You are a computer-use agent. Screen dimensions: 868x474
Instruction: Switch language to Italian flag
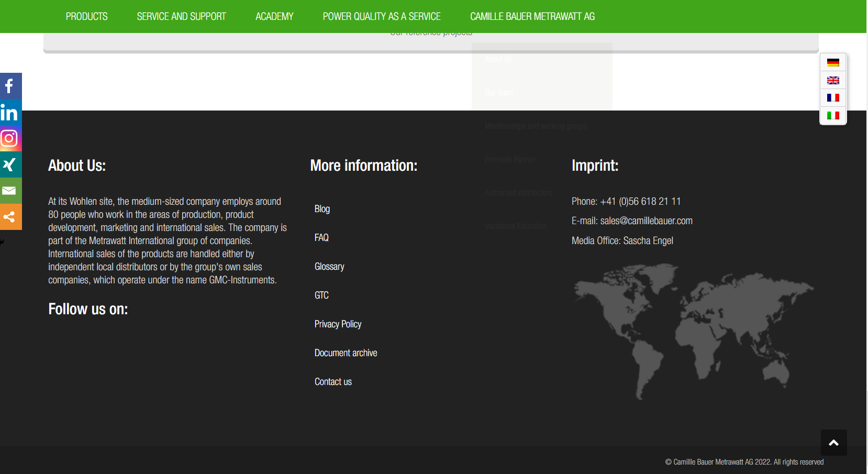(x=833, y=115)
